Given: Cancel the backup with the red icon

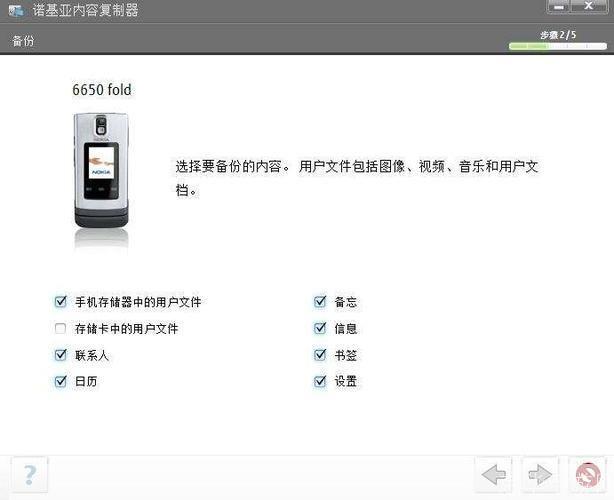Looking at the screenshot, I should [587, 475].
